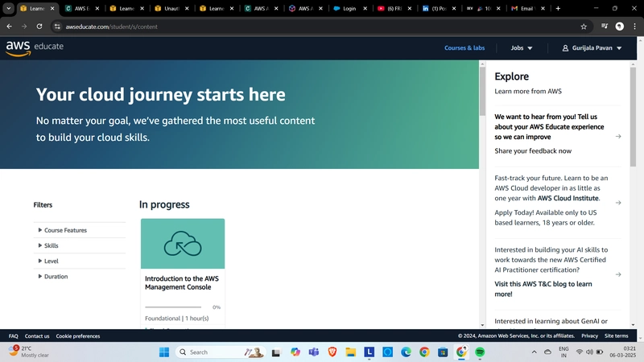644x362 pixels.
Task: Open the tab search dropdown arrow
Action: (x=9, y=8)
